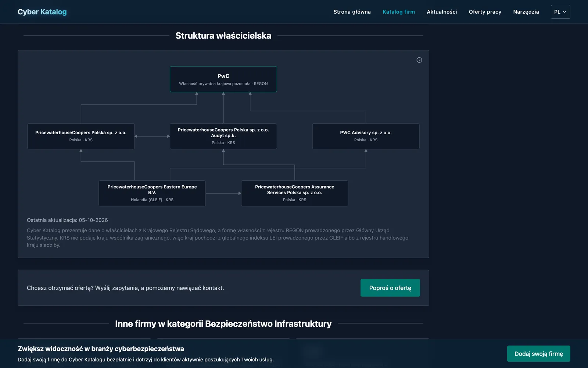Click Dodaj swoją firmę button
Screen dimensions: 588x368
point(539,354)
